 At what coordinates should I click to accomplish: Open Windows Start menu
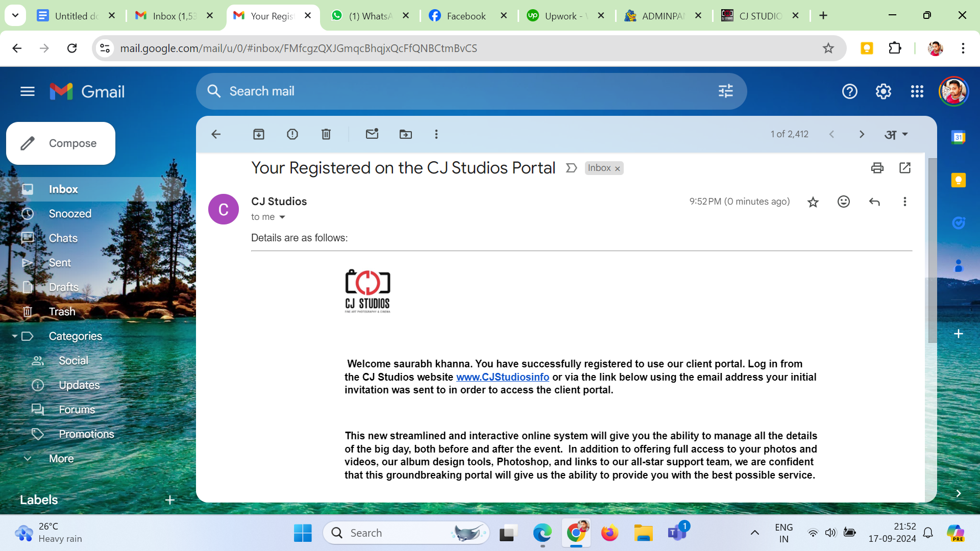303,533
